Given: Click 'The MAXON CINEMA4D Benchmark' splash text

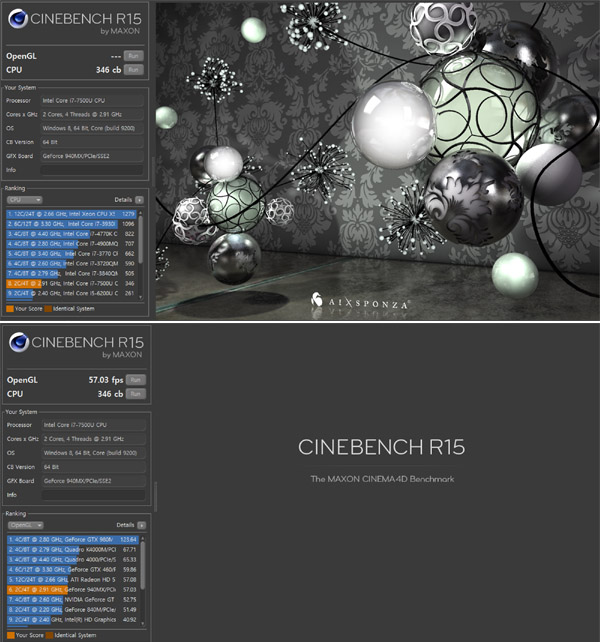Looking at the screenshot, I should point(382,479).
